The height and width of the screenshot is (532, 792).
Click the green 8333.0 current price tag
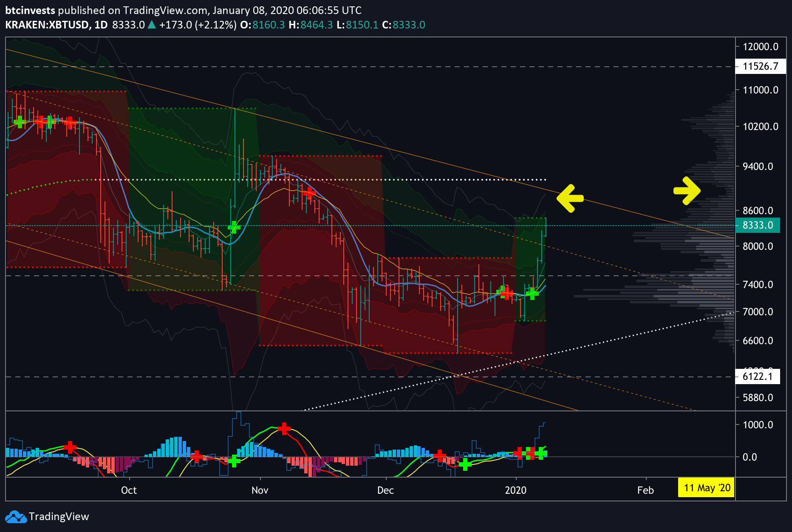point(758,225)
